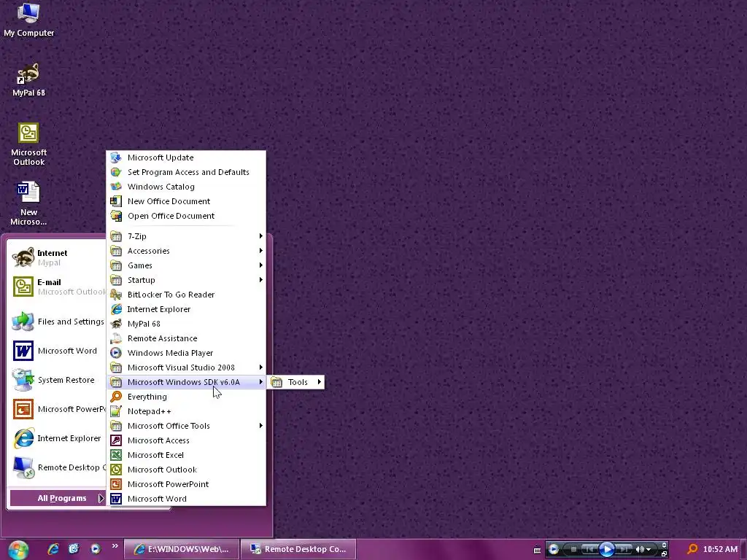Launch MyPal 68 from All Programs list
The image size is (747, 560).
pos(186,324)
